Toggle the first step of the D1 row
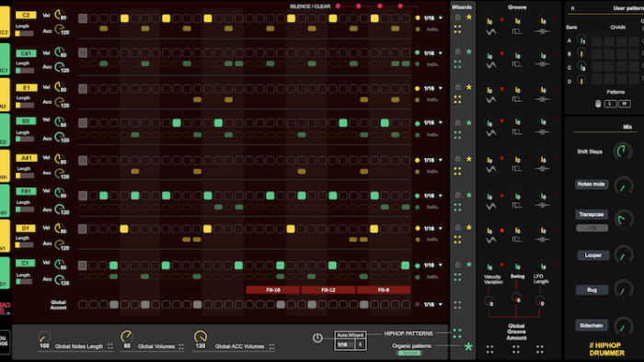 [83, 229]
